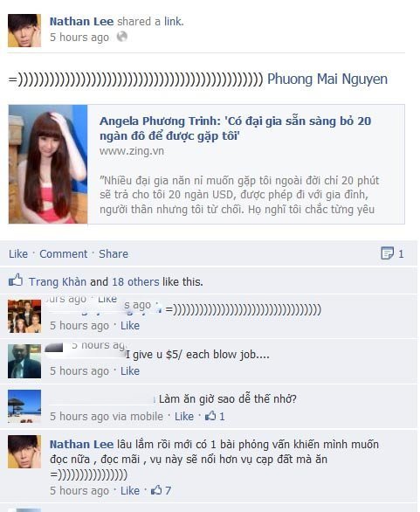
Task: Open Trang Khàn's profile link
Action: pos(58,281)
